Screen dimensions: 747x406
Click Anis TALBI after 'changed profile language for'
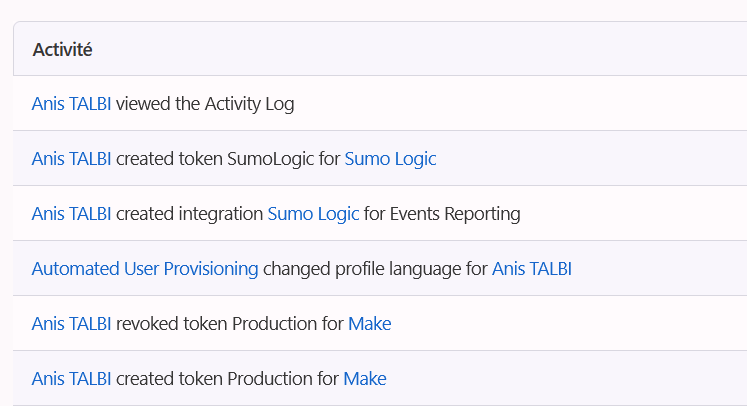pyautogui.click(x=531, y=268)
